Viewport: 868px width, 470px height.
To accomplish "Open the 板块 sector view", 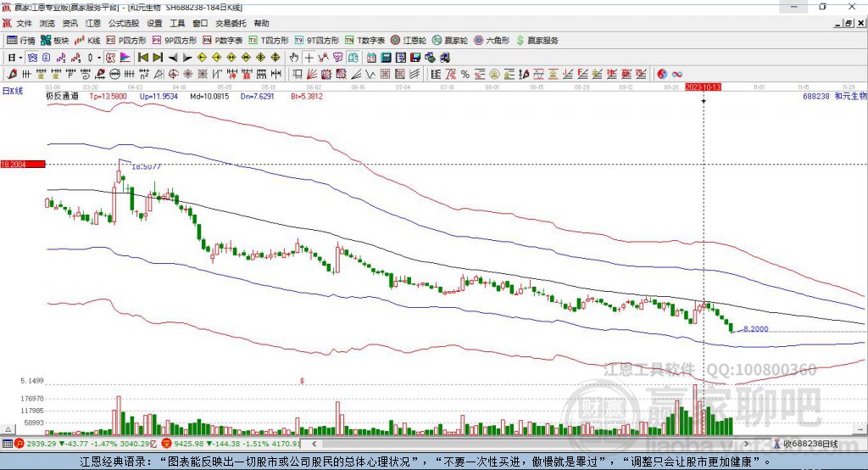I will click(x=55, y=41).
